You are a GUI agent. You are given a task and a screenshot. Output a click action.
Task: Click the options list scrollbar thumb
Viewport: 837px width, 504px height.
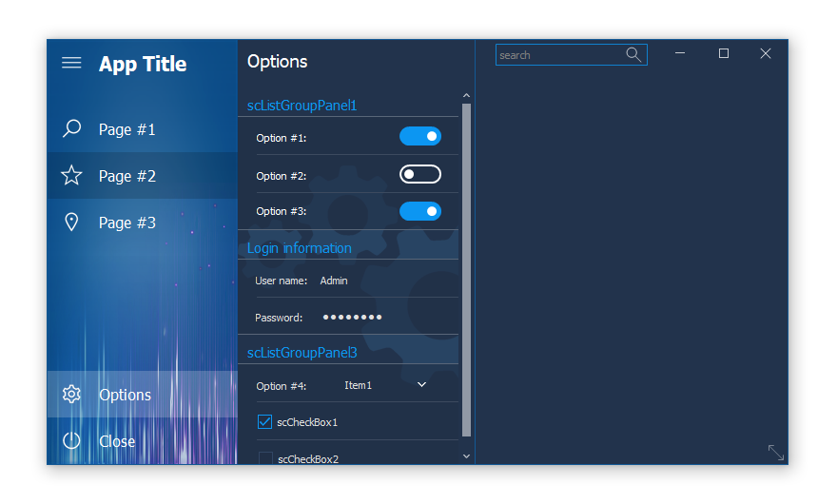tap(467, 270)
